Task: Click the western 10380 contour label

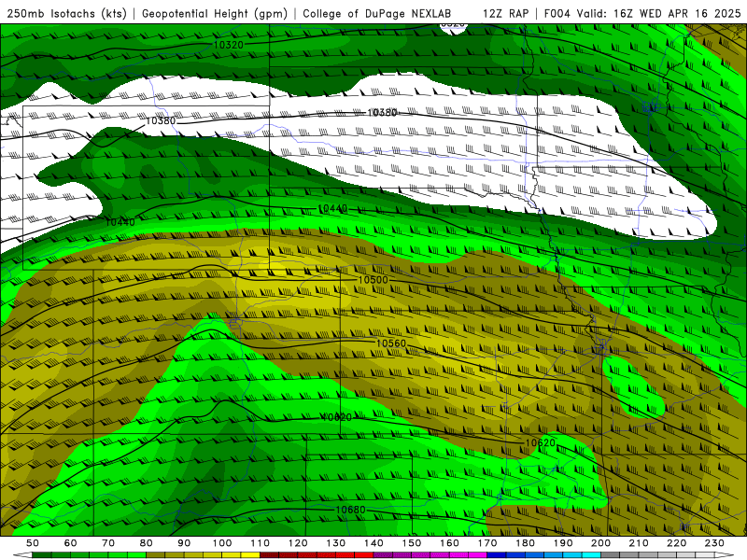Action: coord(161,120)
